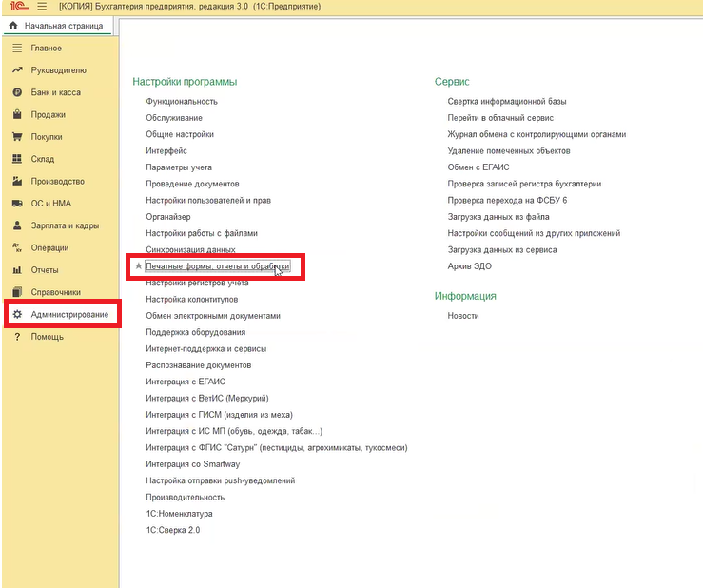Click Перейти в облачный сервис
The width and height of the screenshot is (703, 588).
coord(500,118)
